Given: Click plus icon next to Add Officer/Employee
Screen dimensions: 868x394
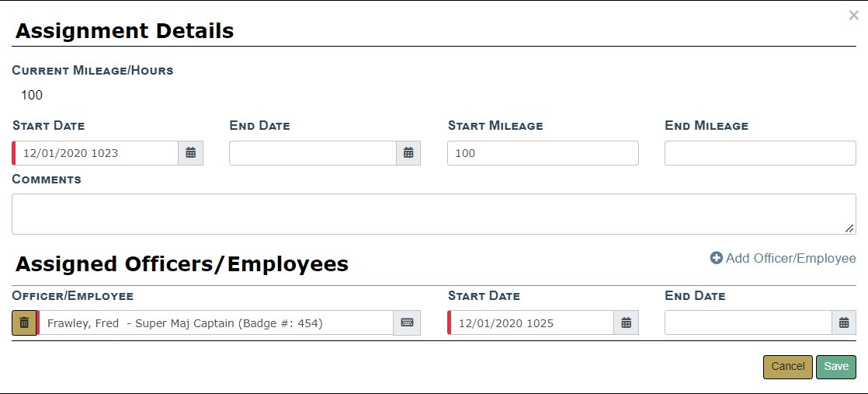Looking at the screenshot, I should (716, 258).
